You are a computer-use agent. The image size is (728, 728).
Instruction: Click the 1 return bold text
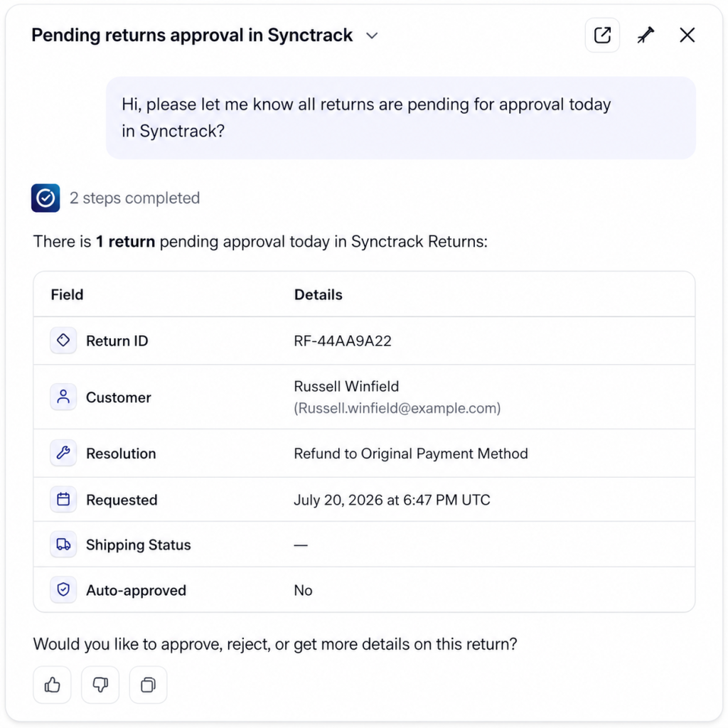tap(125, 242)
